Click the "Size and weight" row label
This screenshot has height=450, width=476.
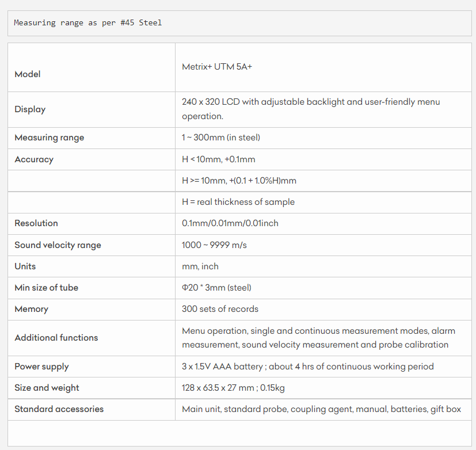pos(47,388)
